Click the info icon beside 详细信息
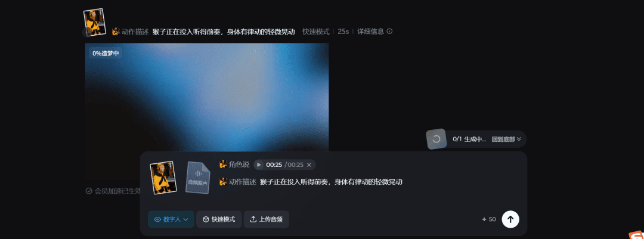Image resolution: width=644 pixels, height=239 pixels. (390, 31)
